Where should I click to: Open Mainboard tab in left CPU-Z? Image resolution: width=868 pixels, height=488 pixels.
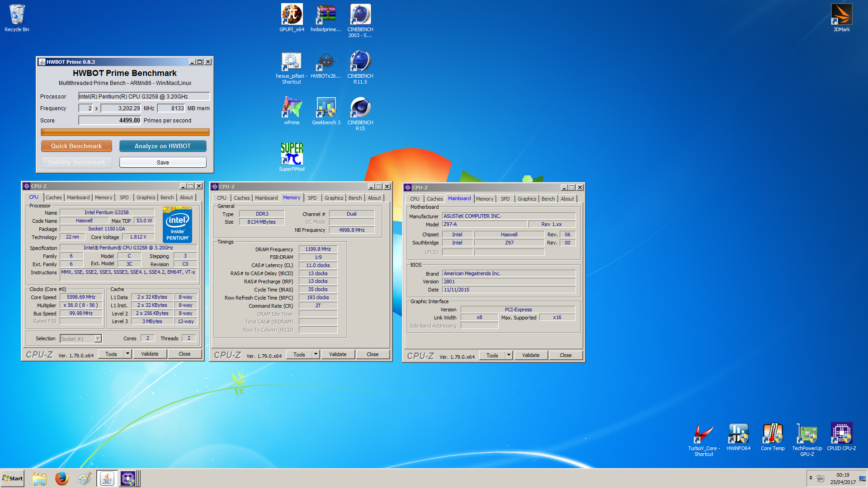78,197
